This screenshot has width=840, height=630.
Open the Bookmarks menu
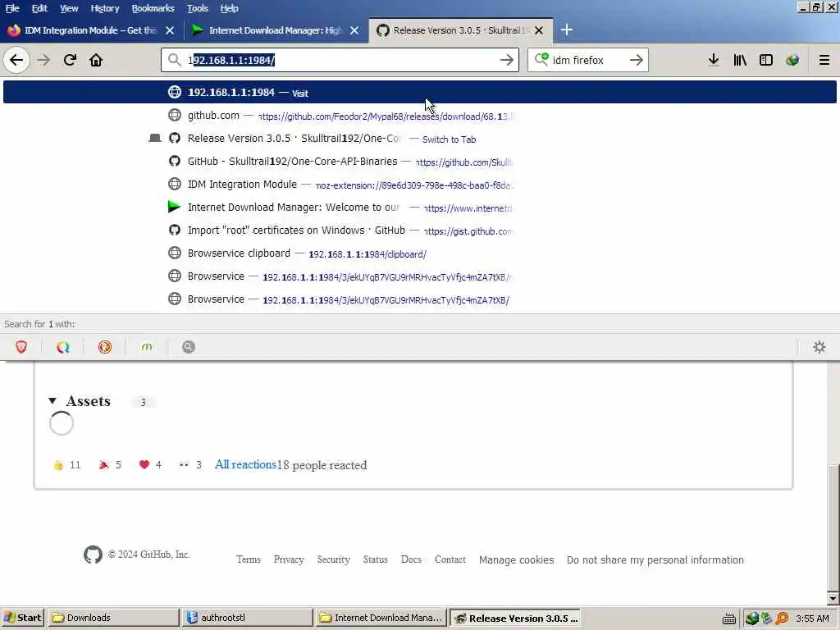coord(153,8)
